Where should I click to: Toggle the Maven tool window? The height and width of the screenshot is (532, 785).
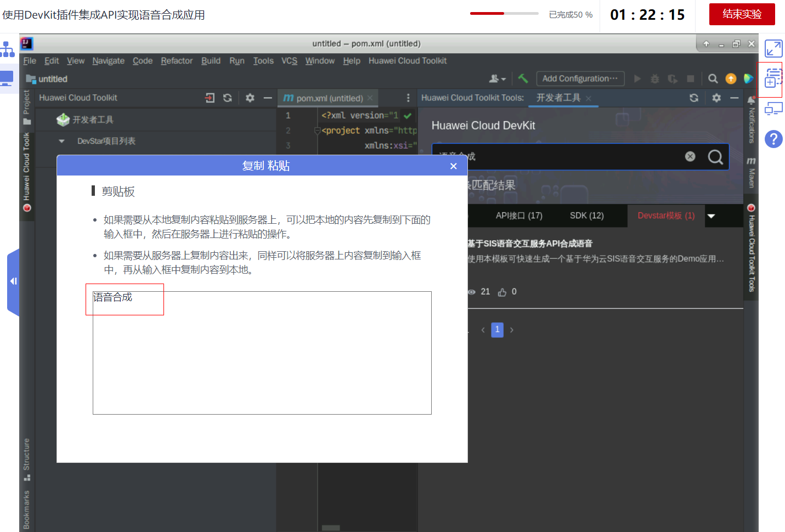[x=751, y=172]
